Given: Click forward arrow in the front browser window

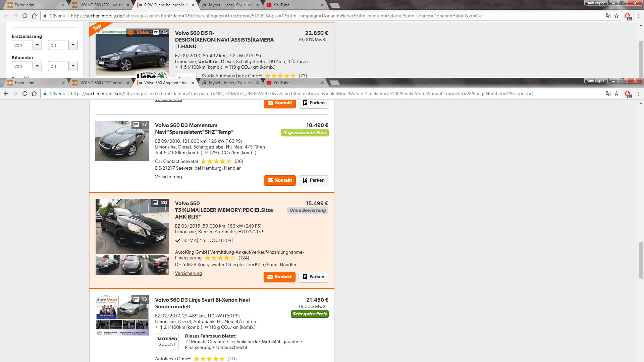Looking at the screenshot, I should coord(15,94).
